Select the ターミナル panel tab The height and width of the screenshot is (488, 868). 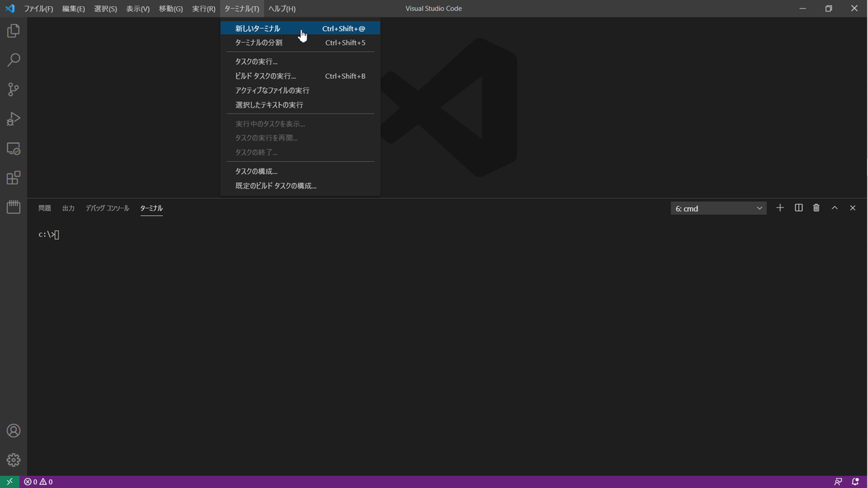pos(152,208)
